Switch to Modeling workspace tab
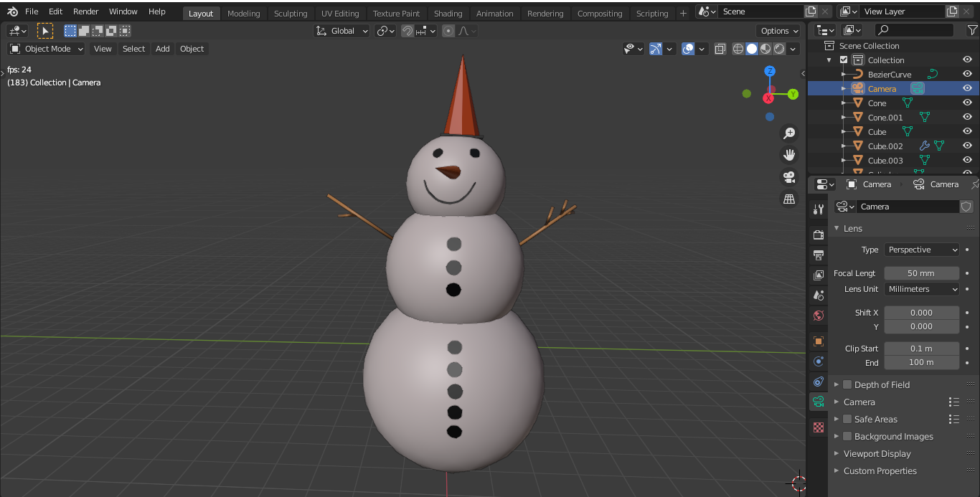This screenshot has height=497, width=980. point(244,14)
